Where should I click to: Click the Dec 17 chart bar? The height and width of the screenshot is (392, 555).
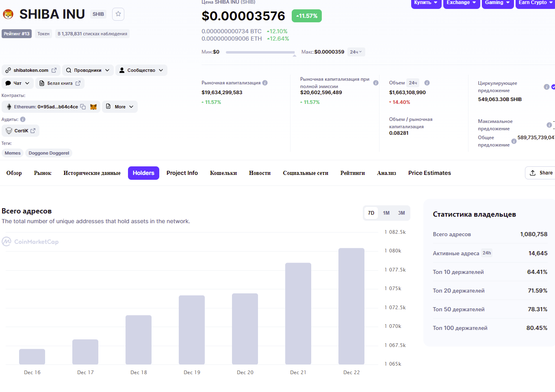pyautogui.click(x=85, y=352)
